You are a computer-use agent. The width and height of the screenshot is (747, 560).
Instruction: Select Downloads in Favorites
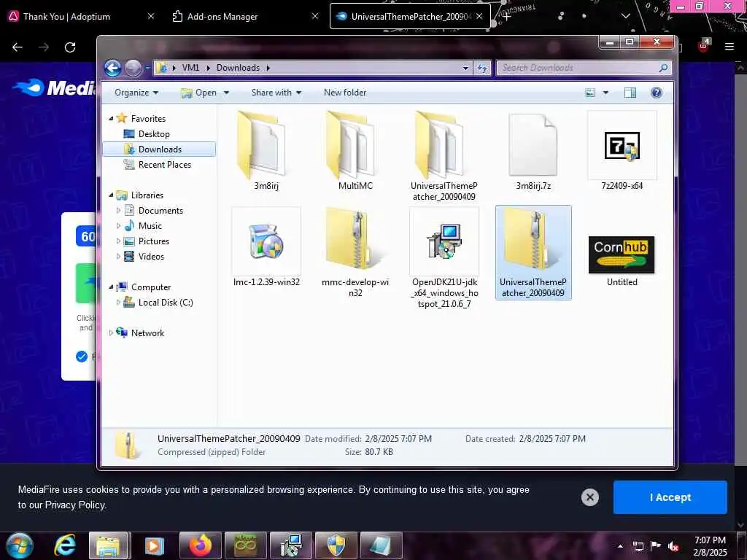pyautogui.click(x=159, y=149)
